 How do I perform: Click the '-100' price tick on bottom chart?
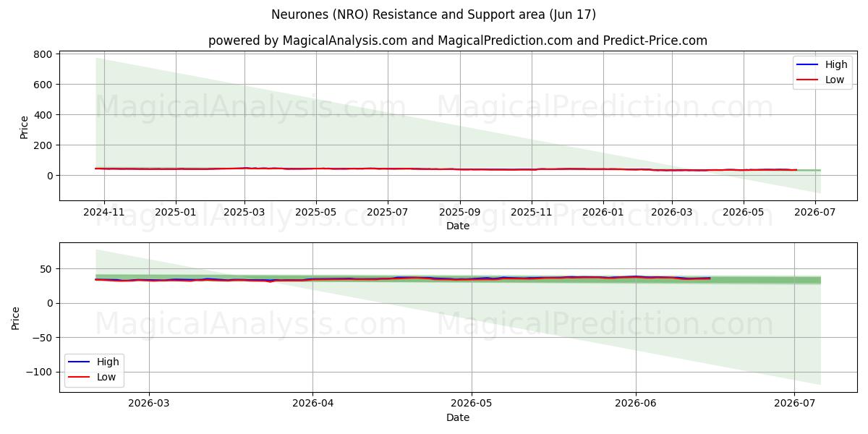39,372
